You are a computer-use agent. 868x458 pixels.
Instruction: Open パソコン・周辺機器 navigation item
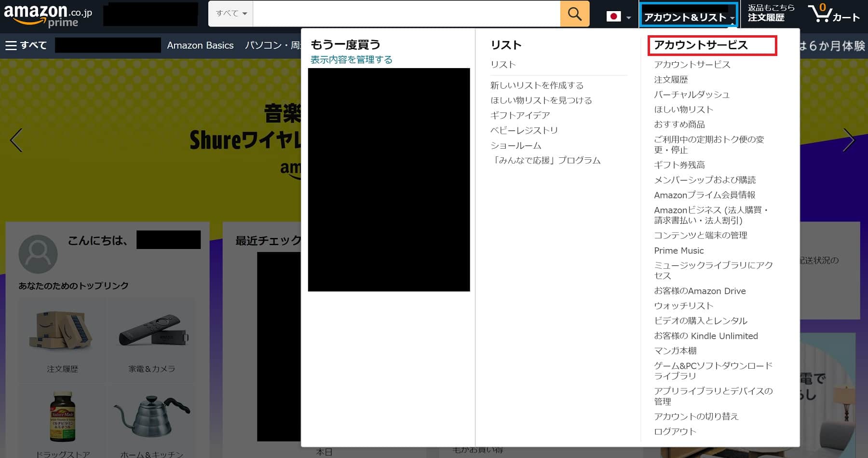tap(272, 45)
